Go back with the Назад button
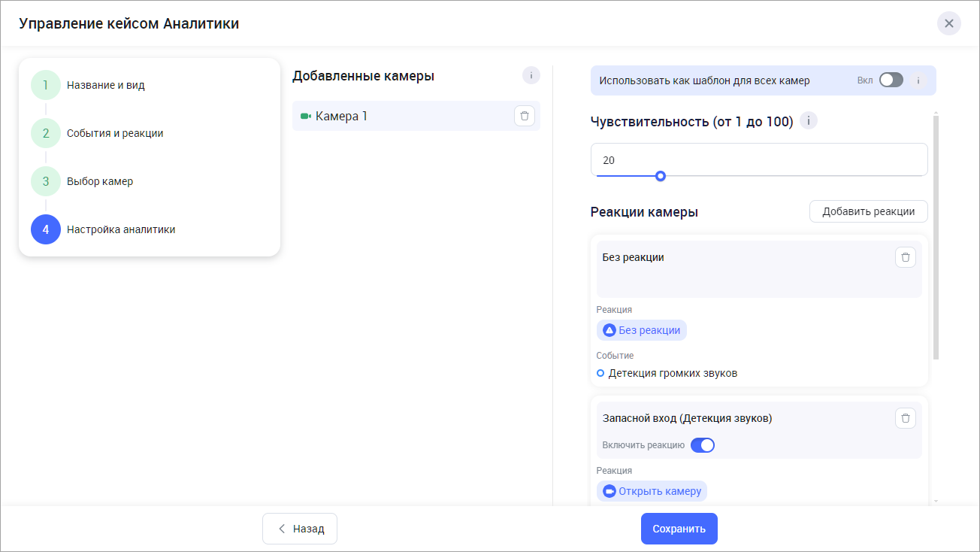The width and height of the screenshot is (980, 552). click(x=300, y=529)
